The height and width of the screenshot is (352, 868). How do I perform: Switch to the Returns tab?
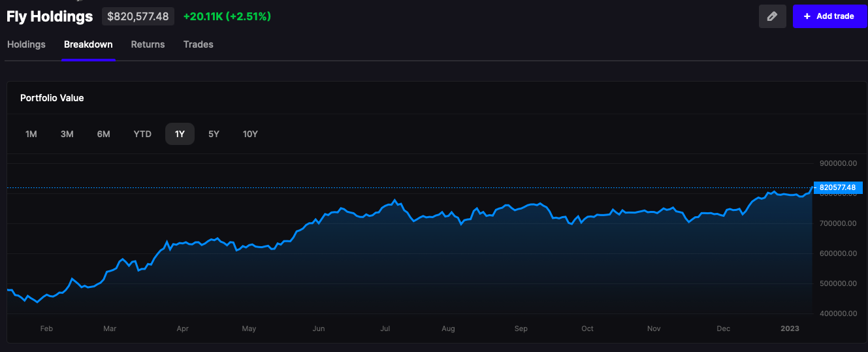point(148,44)
